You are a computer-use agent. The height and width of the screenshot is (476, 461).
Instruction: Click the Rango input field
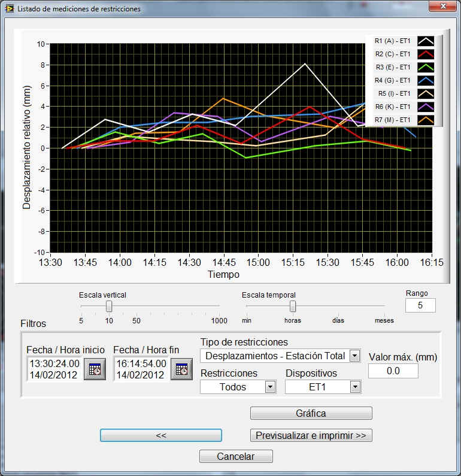420,305
